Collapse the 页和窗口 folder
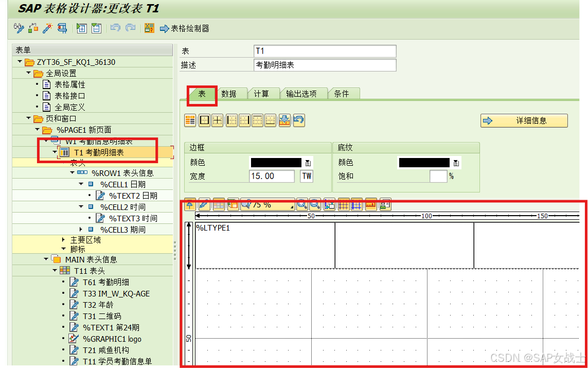588x368 pixels. pos(28,118)
